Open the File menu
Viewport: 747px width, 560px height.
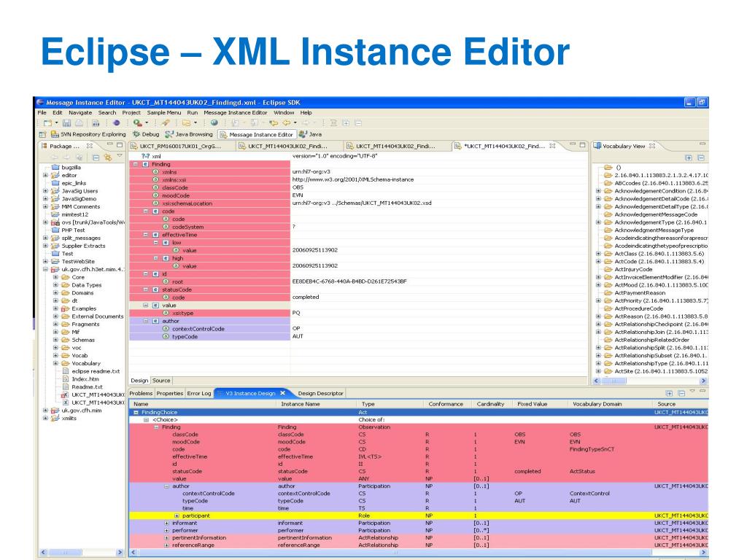click(42, 113)
